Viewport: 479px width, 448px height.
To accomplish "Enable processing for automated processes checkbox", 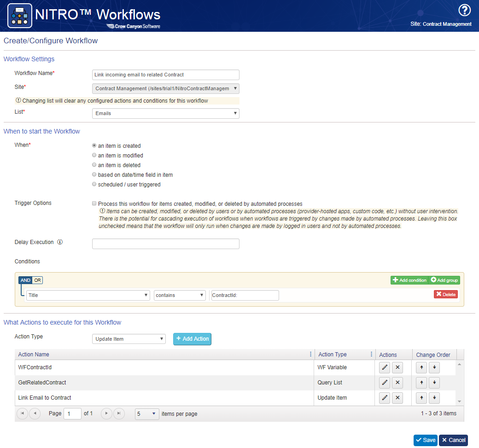I will tap(94, 204).
